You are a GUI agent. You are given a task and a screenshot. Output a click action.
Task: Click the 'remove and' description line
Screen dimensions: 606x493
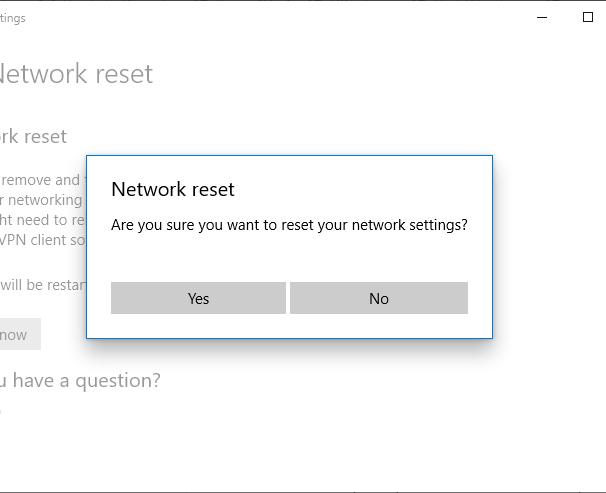(40, 180)
